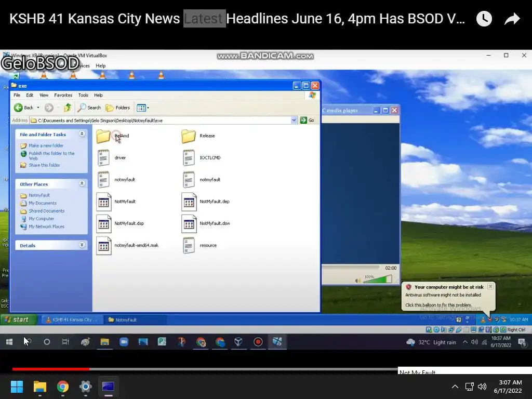Click the Search toolbar button
532x399 pixels.
89,108
